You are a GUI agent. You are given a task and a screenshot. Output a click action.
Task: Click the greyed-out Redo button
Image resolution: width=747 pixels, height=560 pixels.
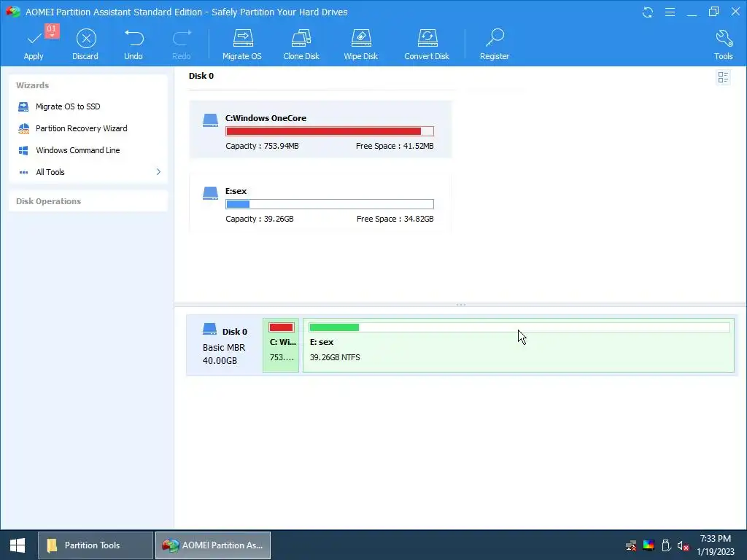[x=182, y=44]
